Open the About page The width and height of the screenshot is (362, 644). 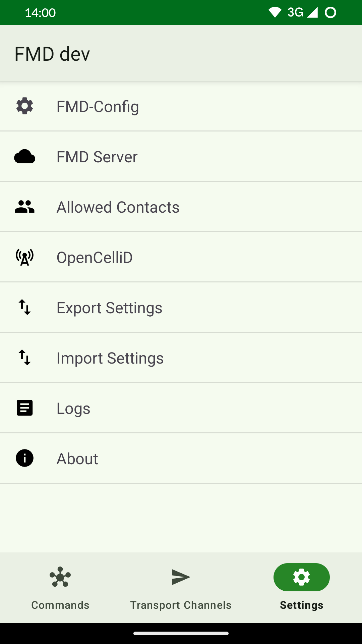pos(77,459)
